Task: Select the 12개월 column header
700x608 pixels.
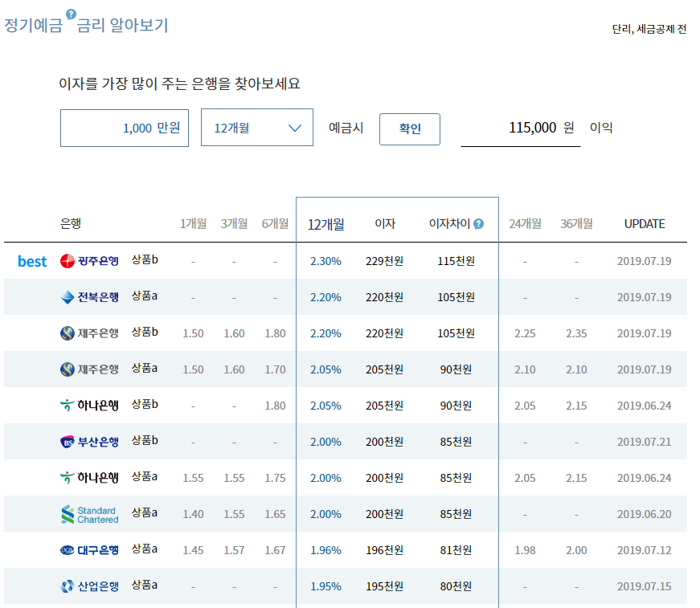Action: click(x=326, y=224)
